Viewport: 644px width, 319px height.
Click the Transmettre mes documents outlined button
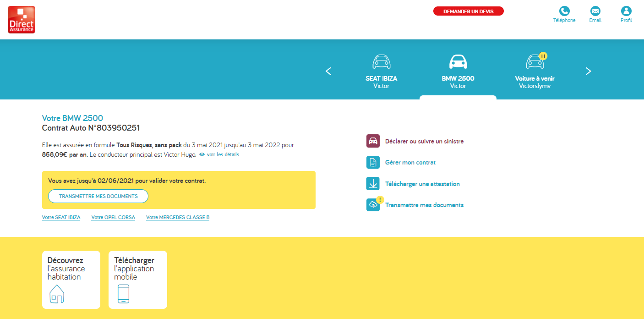click(x=98, y=196)
